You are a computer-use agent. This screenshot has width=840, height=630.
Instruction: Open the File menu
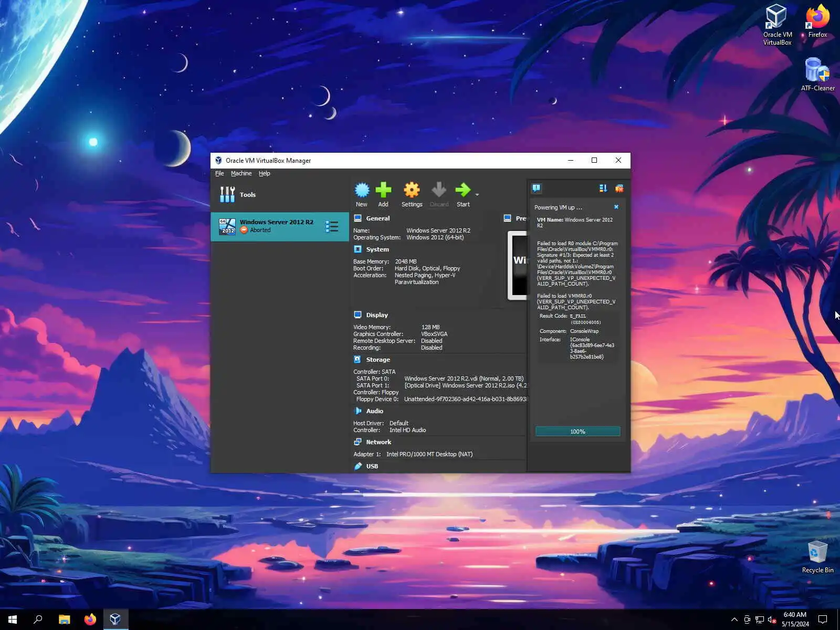[x=219, y=173]
